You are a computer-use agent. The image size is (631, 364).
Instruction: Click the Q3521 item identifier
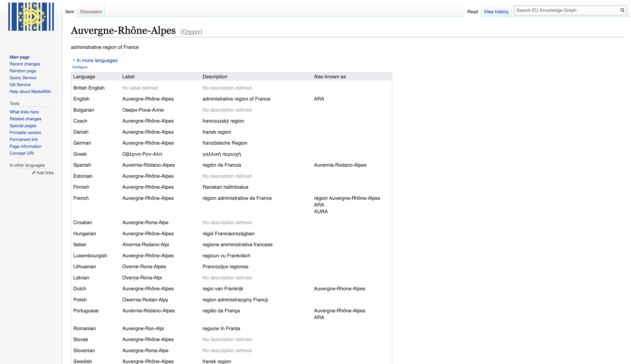(x=191, y=32)
